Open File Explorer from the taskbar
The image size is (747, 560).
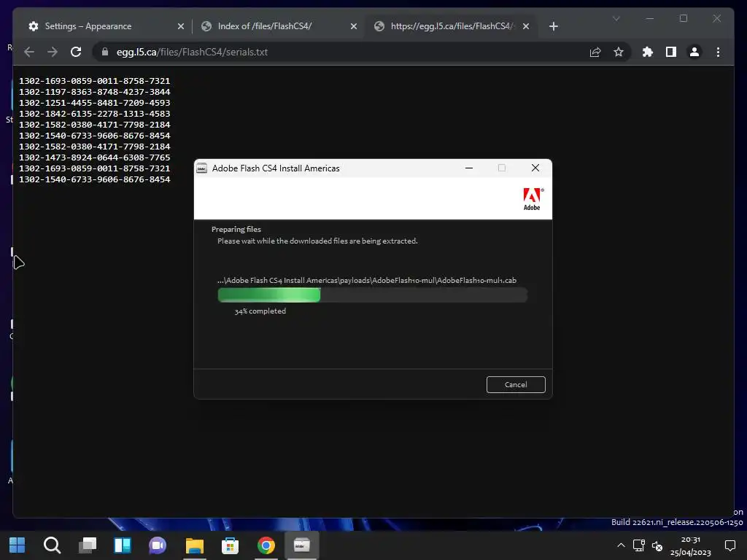[194, 545]
